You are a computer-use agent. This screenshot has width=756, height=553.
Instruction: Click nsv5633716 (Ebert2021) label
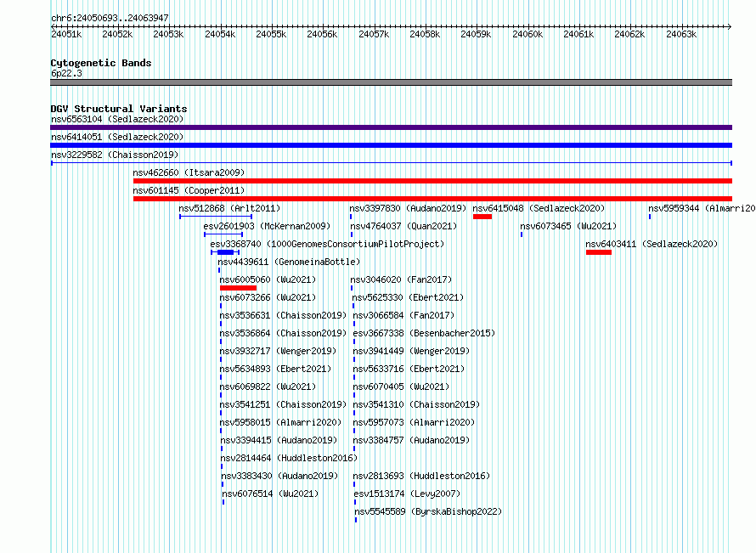point(409,369)
